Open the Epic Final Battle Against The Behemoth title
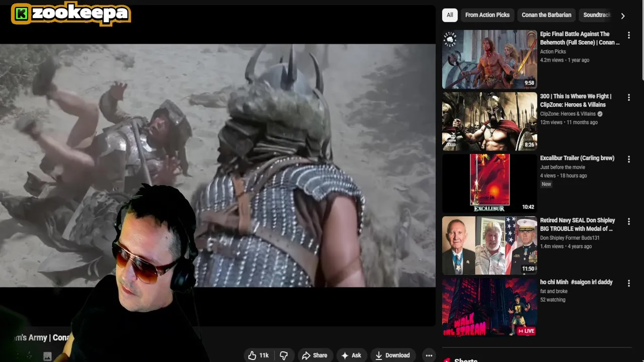644x362 pixels. pos(580,38)
